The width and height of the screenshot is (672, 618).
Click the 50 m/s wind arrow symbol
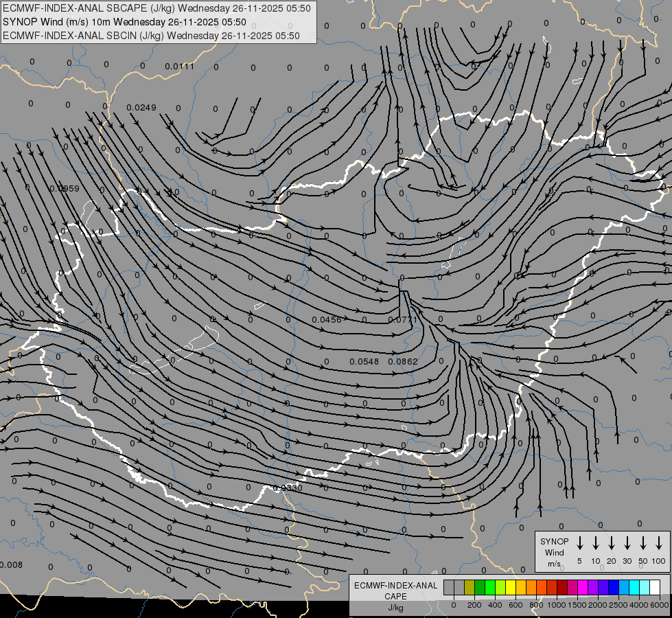[643, 543]
